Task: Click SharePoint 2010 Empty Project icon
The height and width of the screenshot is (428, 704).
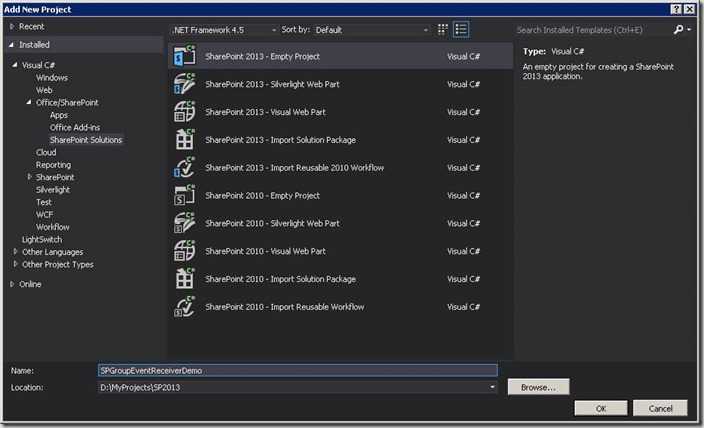Action: coord(185,195)
